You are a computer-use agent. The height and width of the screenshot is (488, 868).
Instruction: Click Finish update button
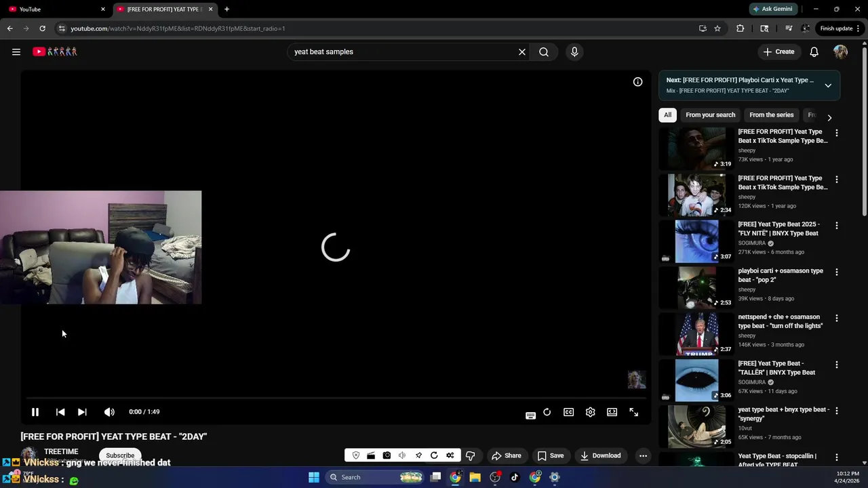pos(840,28)
